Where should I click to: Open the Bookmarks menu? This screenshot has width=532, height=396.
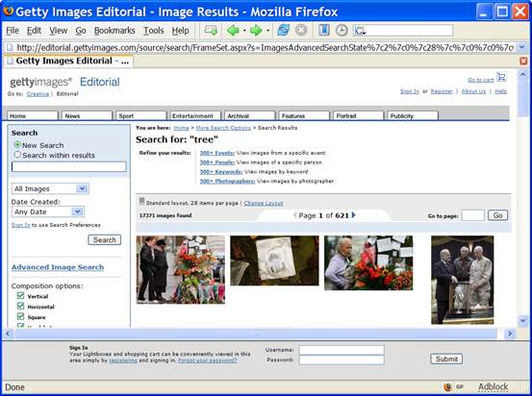coord(114,31)
